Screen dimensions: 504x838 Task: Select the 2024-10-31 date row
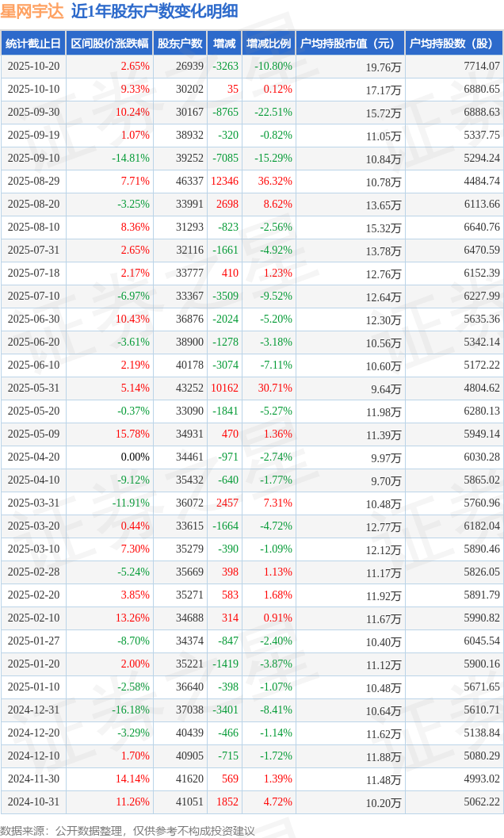pos(33,802)
